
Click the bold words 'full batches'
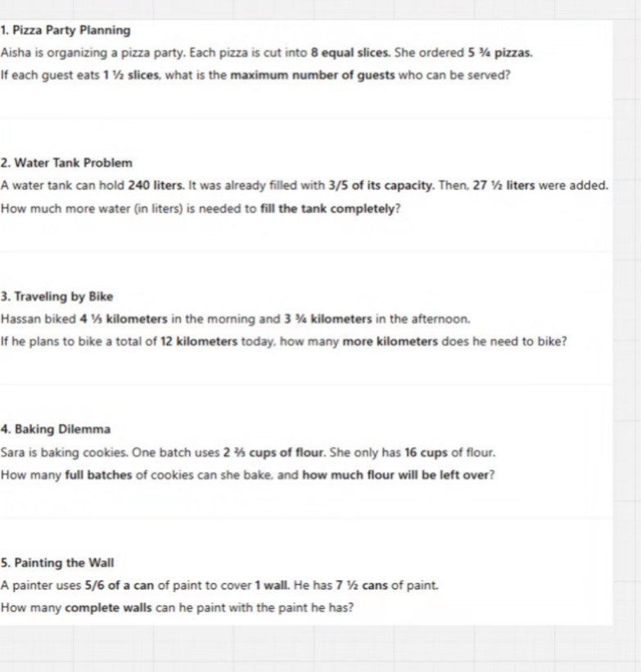coord(98,475)
